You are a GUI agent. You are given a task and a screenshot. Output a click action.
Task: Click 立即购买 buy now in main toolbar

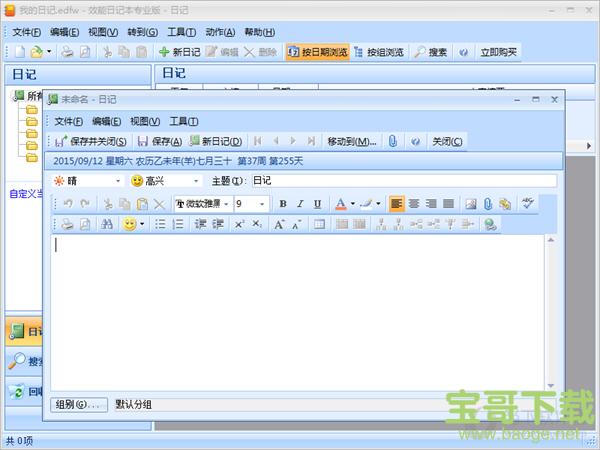click(498, 52)
